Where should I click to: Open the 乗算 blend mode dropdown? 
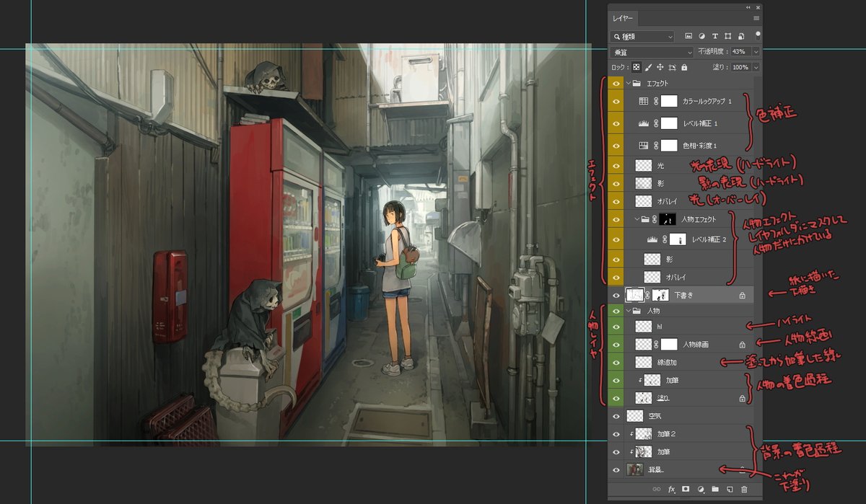pos(652,52)
